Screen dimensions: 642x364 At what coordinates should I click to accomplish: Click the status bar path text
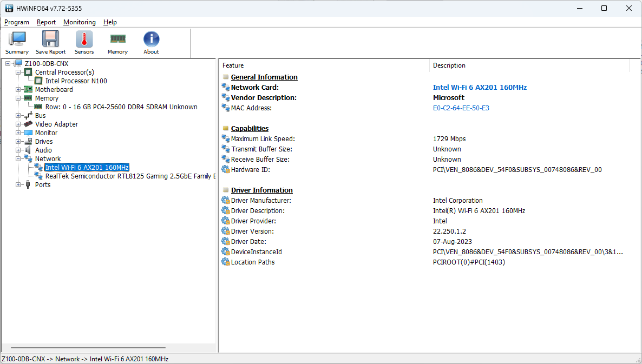click(85, 359)
